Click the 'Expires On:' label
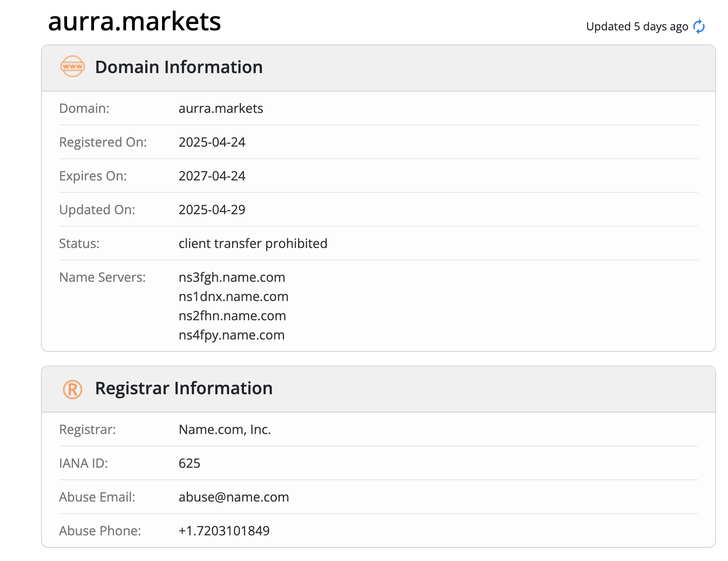 click(93, 176)
